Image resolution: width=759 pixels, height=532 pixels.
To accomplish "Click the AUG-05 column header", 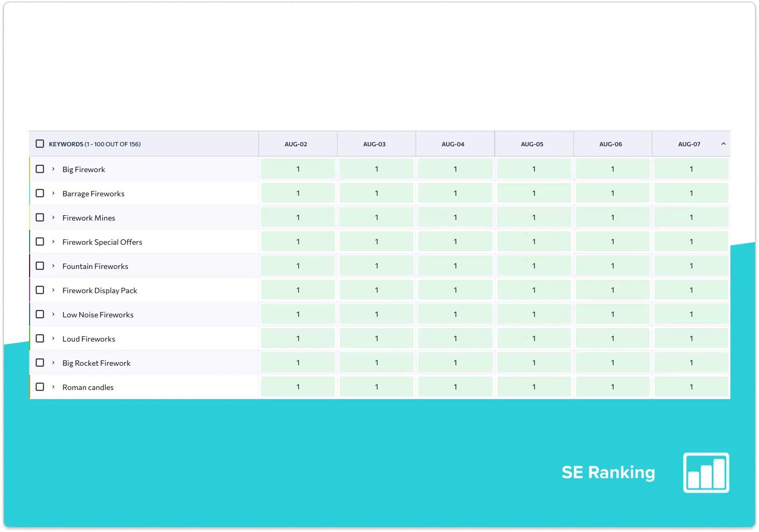I will point(532,144).
